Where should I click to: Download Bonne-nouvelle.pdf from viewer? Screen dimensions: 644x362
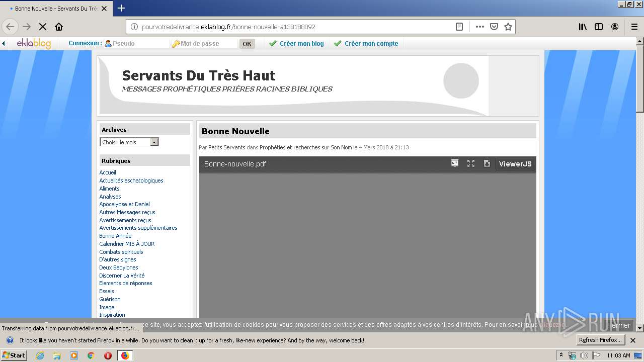487,163
